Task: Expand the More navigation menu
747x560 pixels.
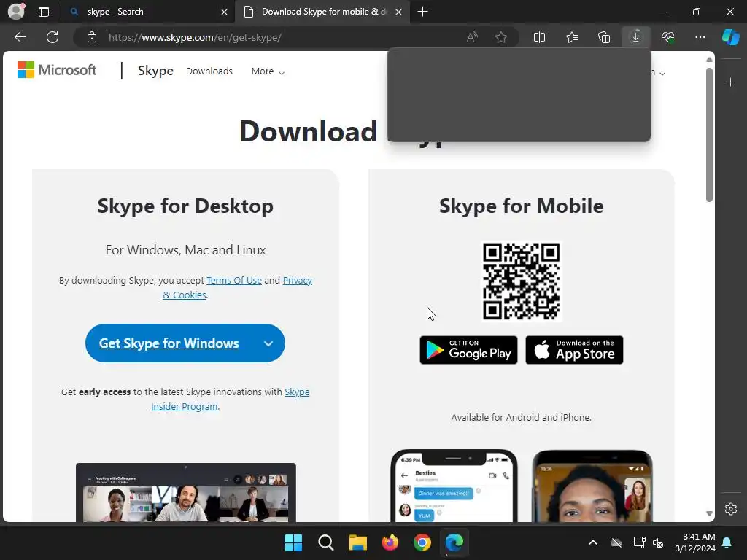Action: coord(268,71)
